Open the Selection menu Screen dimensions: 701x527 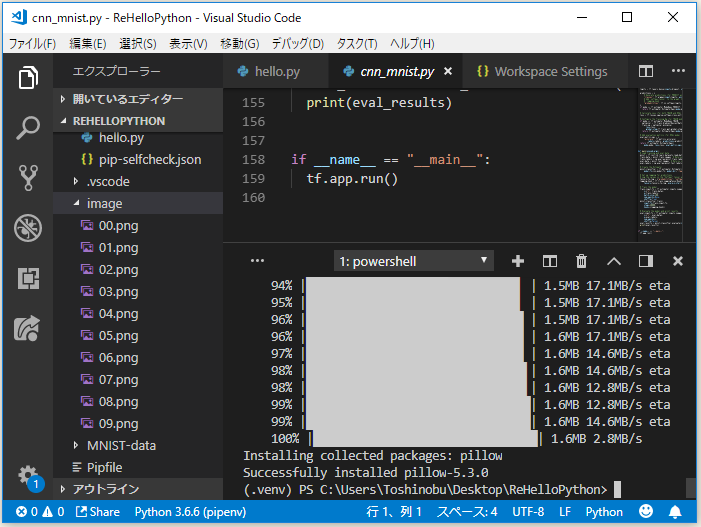tap(138, 43)
